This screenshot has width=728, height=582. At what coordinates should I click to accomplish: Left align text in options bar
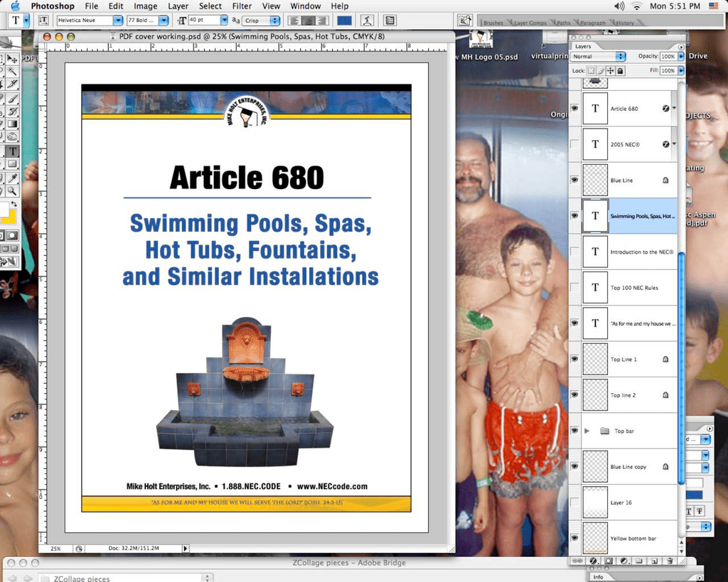[294, 21]
